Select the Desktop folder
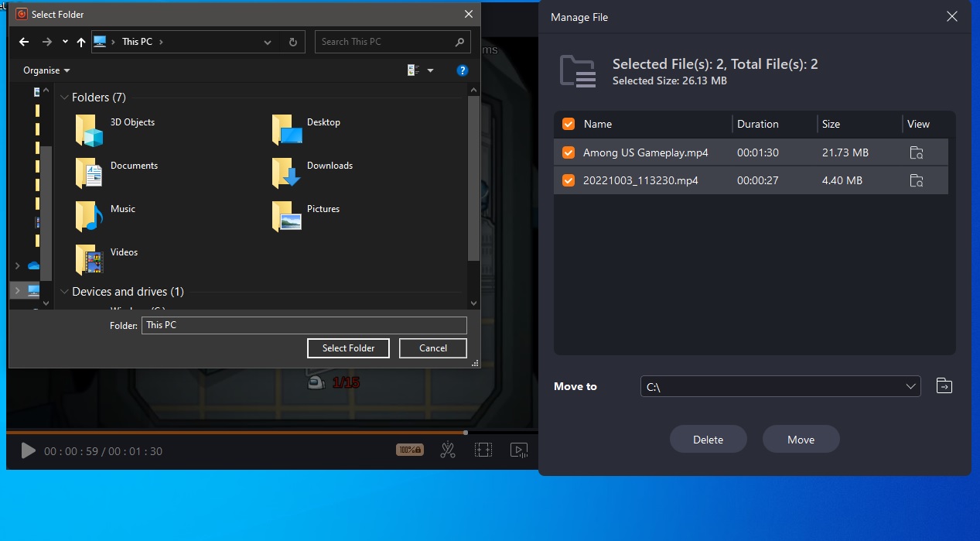 [306, 130]
